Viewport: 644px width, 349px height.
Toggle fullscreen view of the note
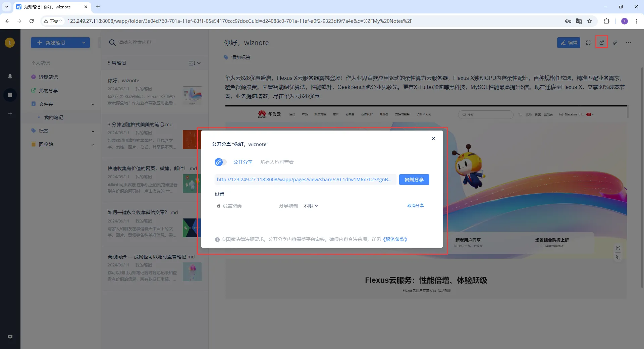coord(588,43)
